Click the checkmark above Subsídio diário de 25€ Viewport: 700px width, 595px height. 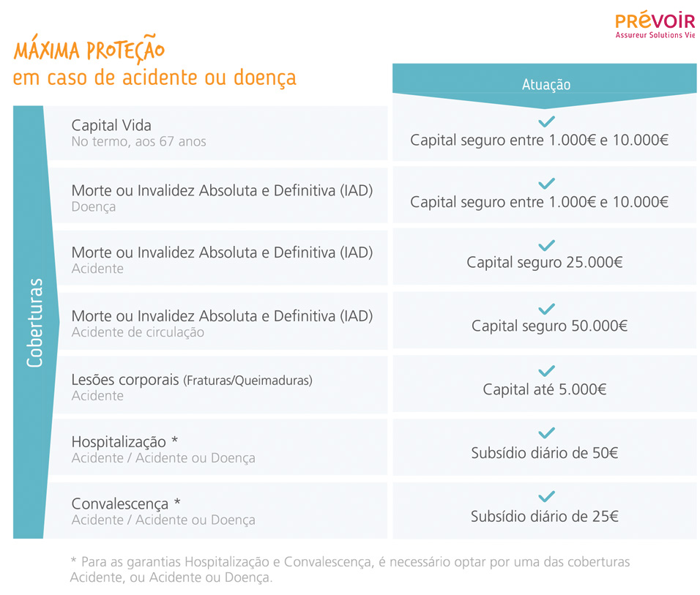(546, 496)
